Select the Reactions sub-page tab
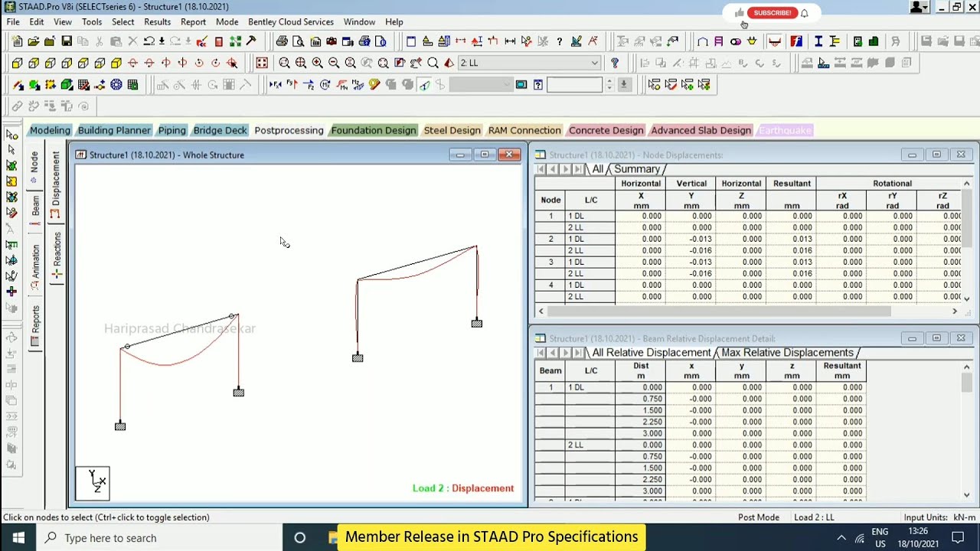 [x=57, y=255]
